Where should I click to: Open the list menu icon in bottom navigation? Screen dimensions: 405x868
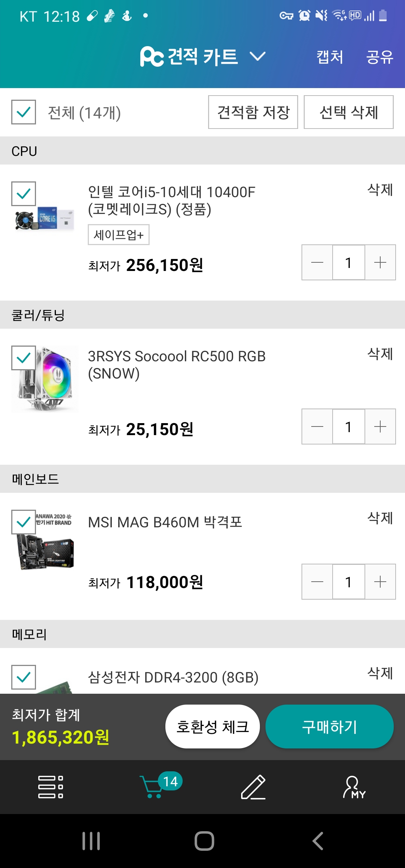[x=51, y=787]
